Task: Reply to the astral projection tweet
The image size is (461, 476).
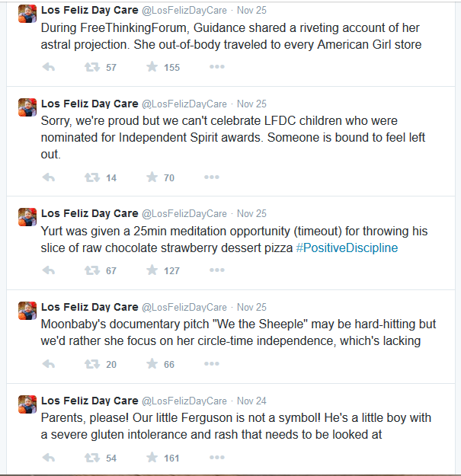Action: [48, 67]
